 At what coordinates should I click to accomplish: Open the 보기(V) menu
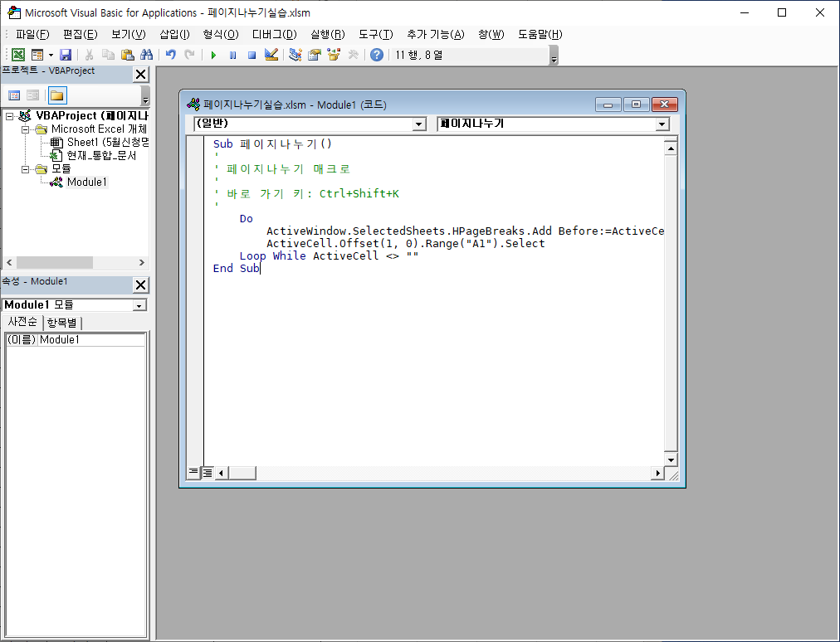pos(129,34)
